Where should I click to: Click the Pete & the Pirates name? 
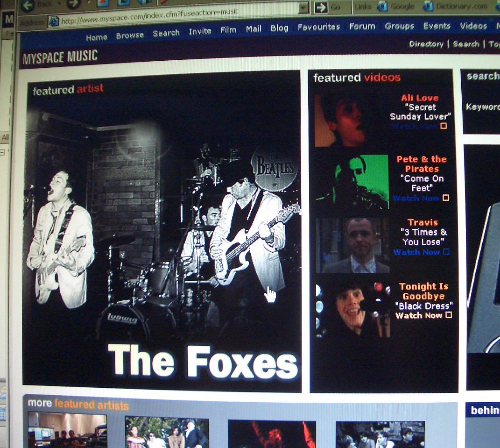[x=422, y=164]
